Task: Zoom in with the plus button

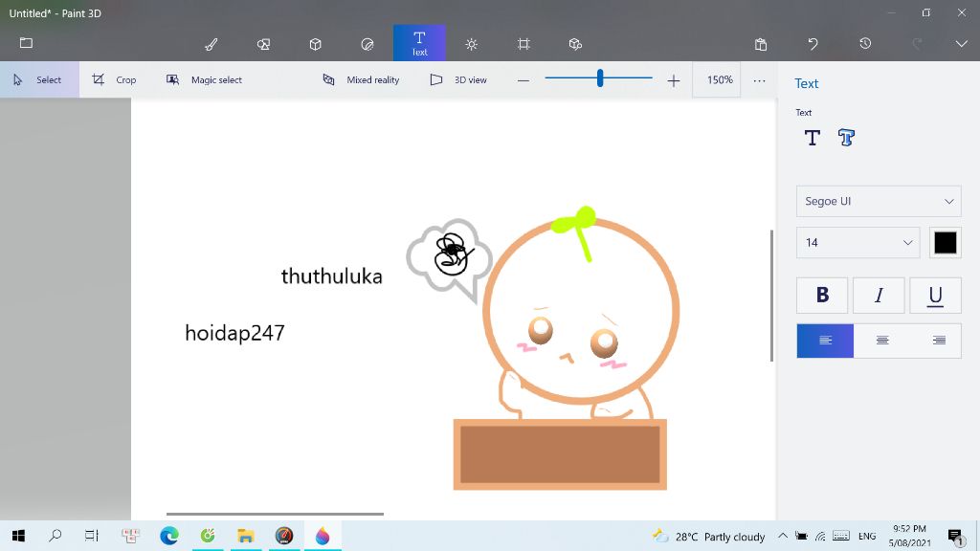Action: 673,80
